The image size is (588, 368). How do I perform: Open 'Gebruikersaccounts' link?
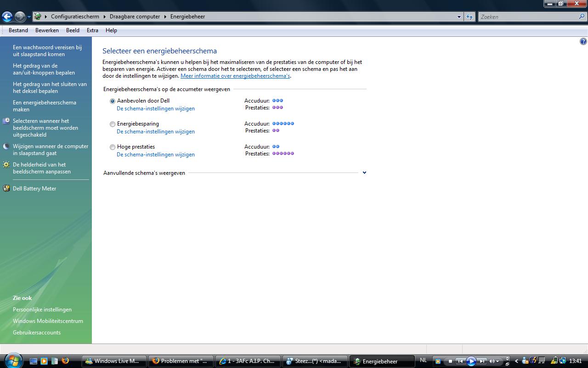pyautogui.click(x=37, y=333)
